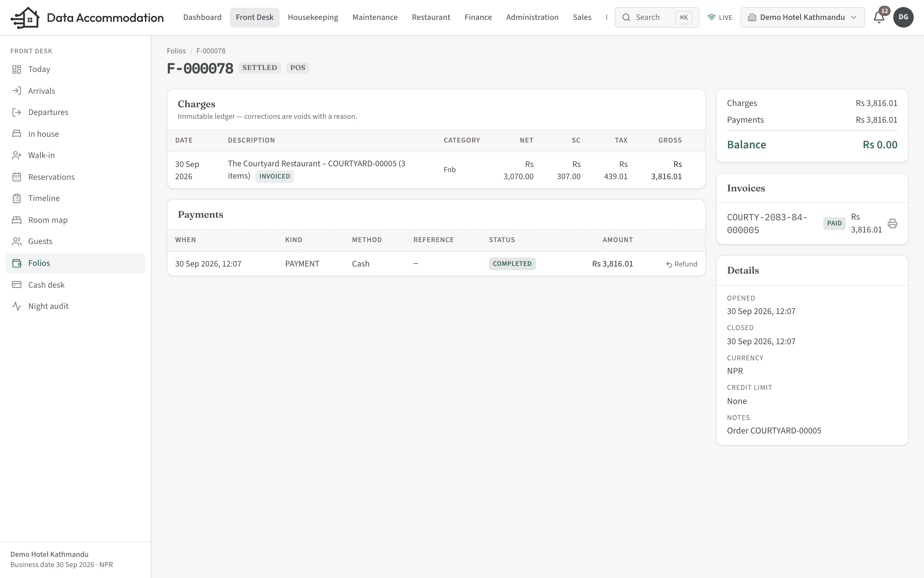Click the Fnb category cell
Viewport: 924px width, 578px height.
pyautogui.click(x=449, y=170)
